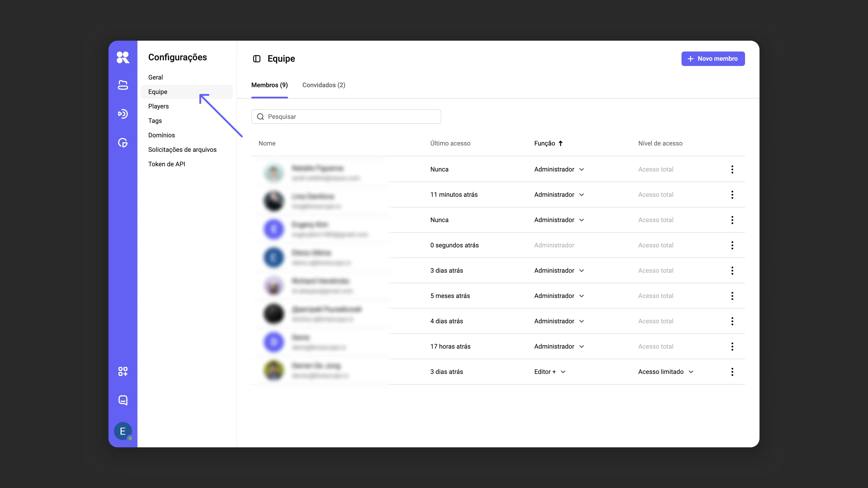The height and width of the screenshot is (488, 868).
Task: Switch to the Membros (9) tab
Action: (x=270, y=85)
